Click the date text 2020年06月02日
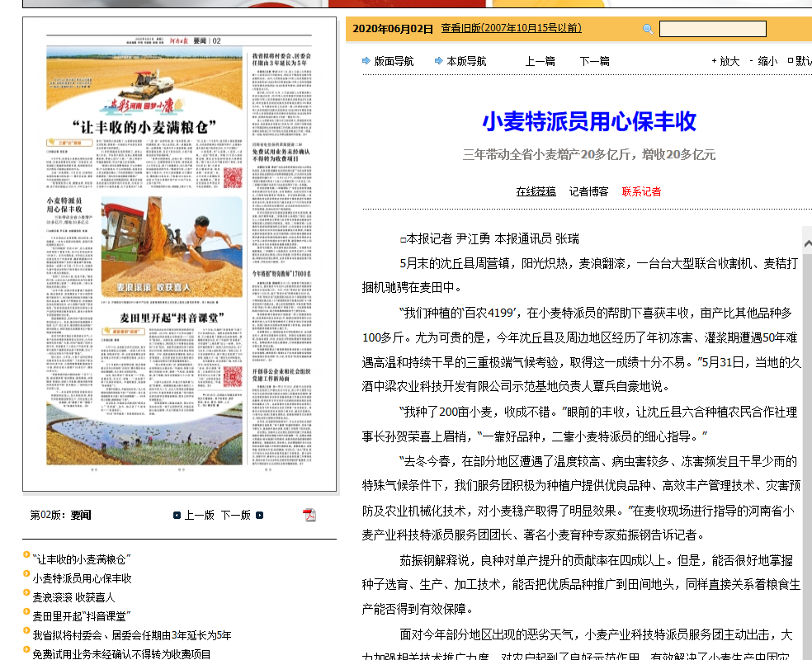 point(393,29)
